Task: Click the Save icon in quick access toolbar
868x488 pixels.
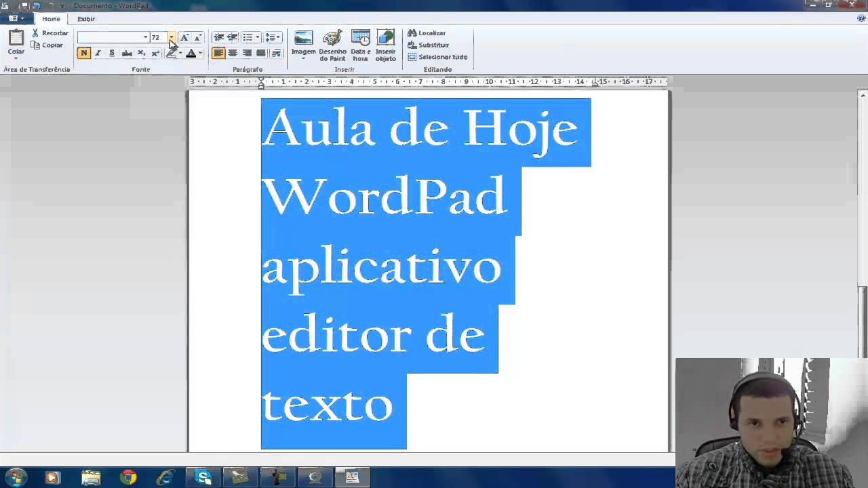Action: [x=24, y=5]
